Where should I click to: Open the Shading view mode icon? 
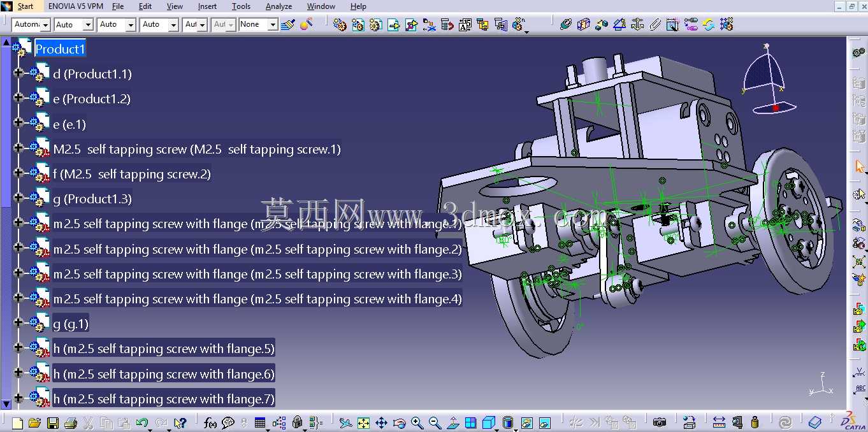pos(507,422)
